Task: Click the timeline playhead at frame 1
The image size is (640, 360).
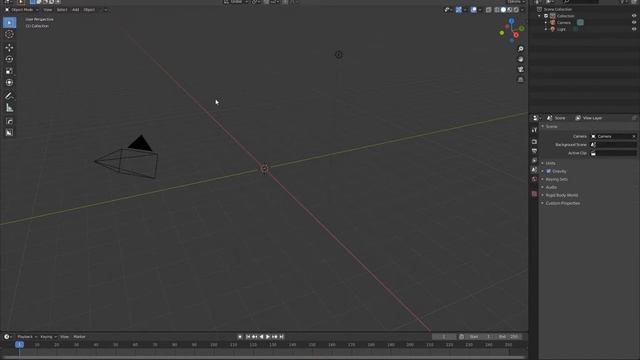Action: [x=19, y=345]
